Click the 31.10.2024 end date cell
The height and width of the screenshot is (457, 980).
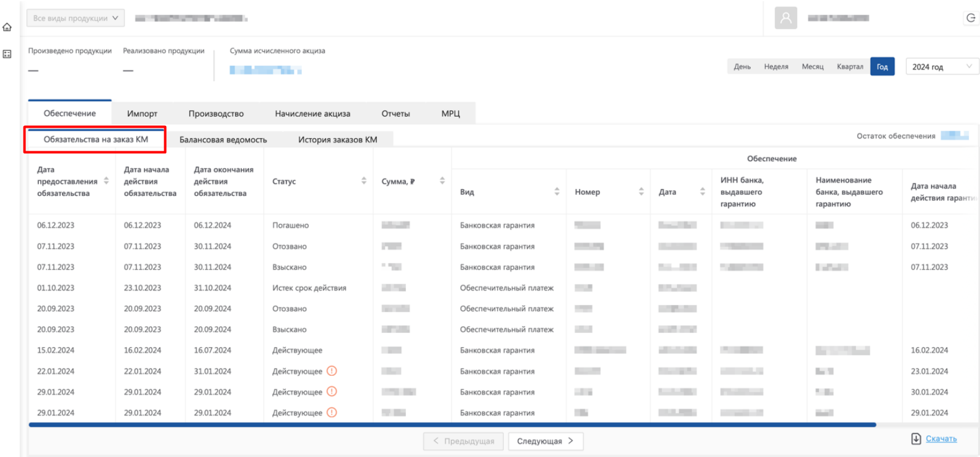coord(213,288)
